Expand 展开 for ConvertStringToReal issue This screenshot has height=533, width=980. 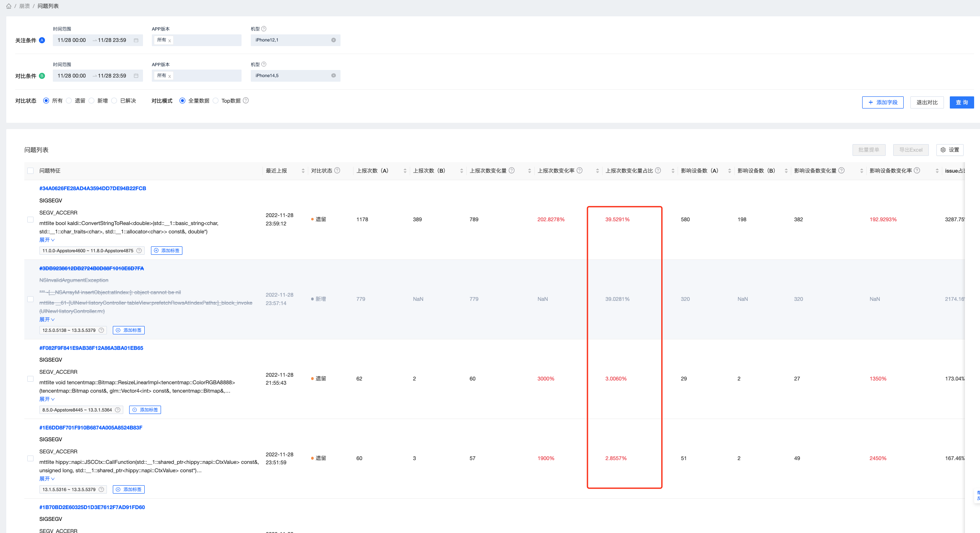point(47,240)
